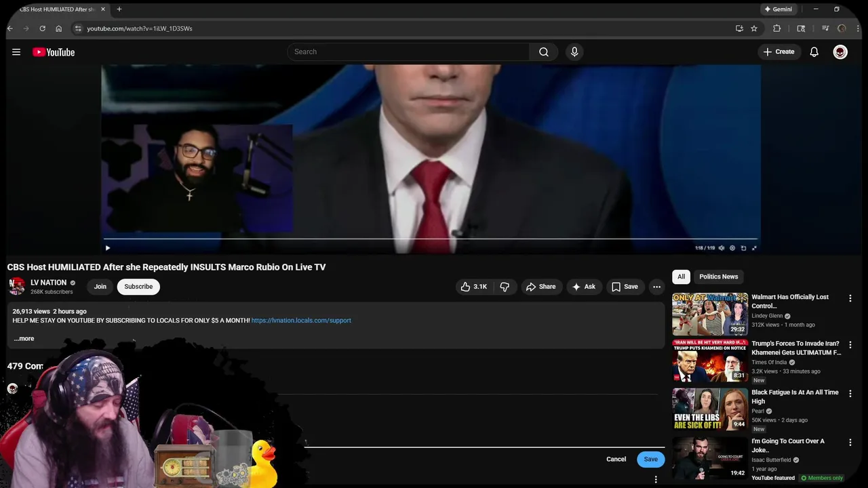
Task: Open the YouTube hamburger guide menu
Action: [16, 52]
